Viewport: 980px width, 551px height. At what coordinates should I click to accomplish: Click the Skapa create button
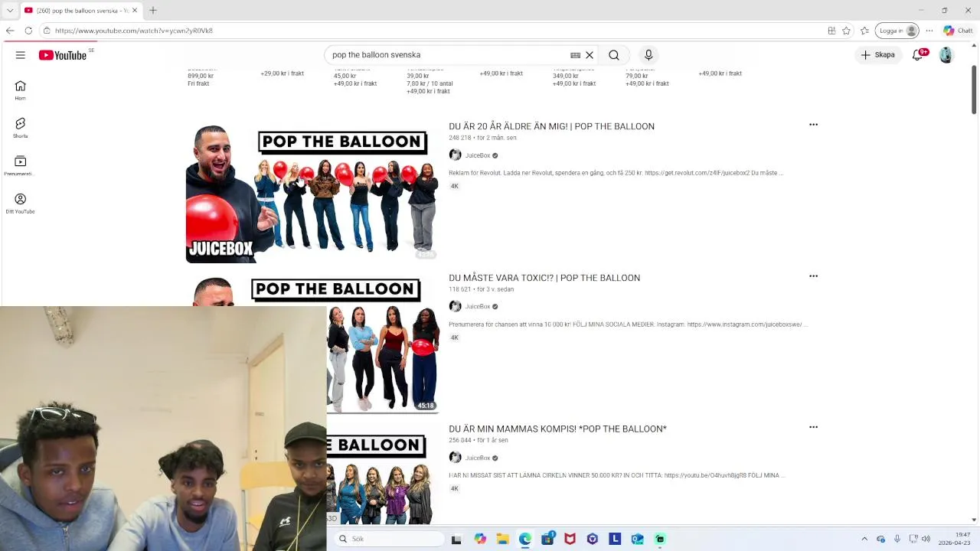877,55
